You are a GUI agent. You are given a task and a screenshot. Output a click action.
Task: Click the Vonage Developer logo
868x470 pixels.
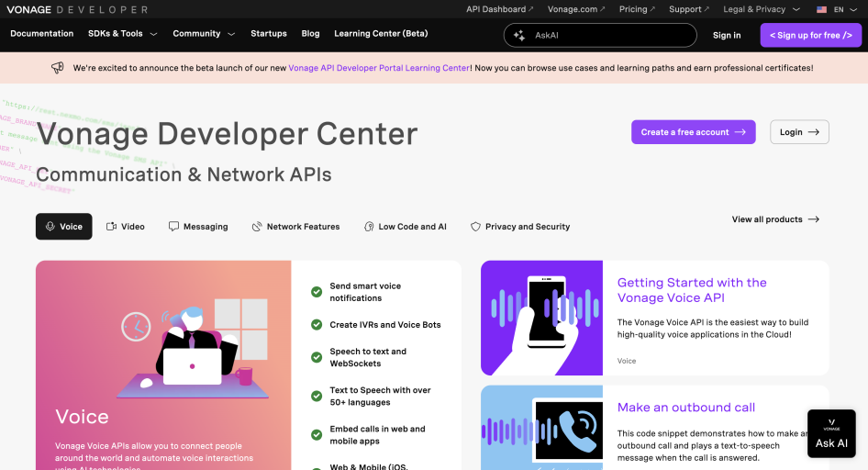[77, 9]
